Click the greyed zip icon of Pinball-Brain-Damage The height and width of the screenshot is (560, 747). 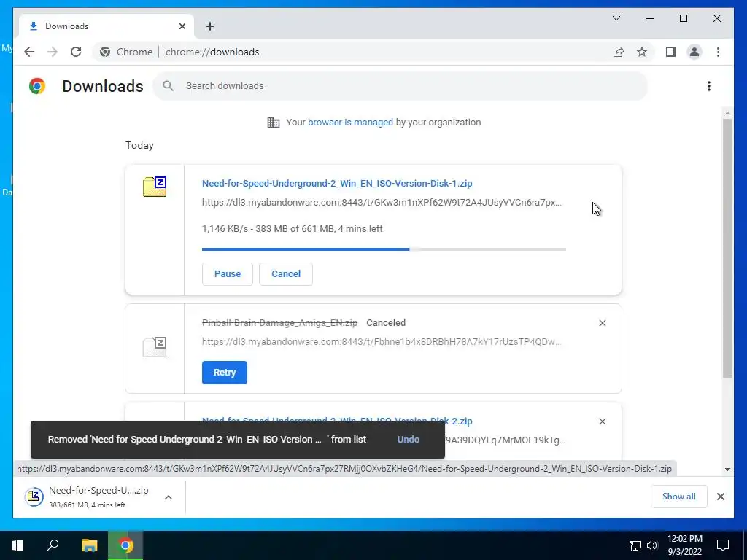point(155,346)
